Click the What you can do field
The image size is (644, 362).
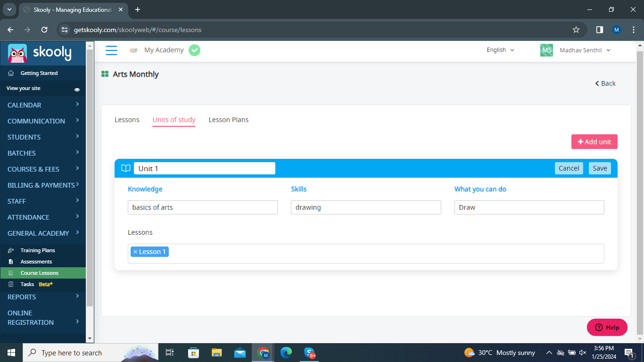point(529,207)
